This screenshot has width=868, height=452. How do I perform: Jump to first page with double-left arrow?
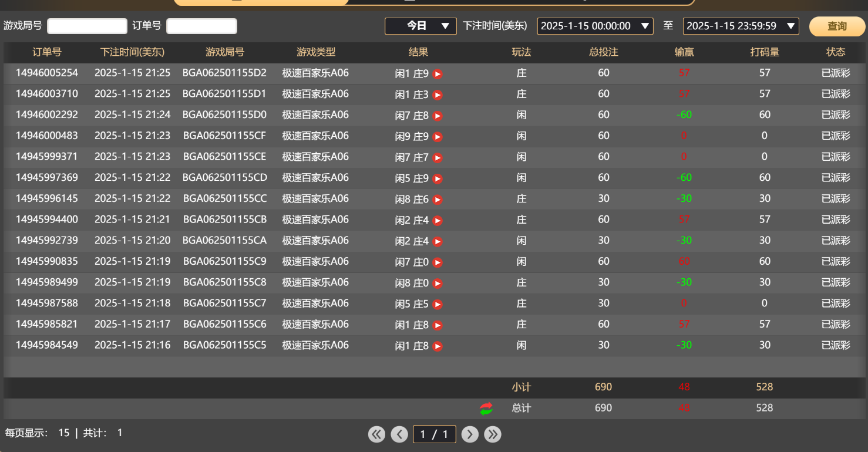coord(376,434)
